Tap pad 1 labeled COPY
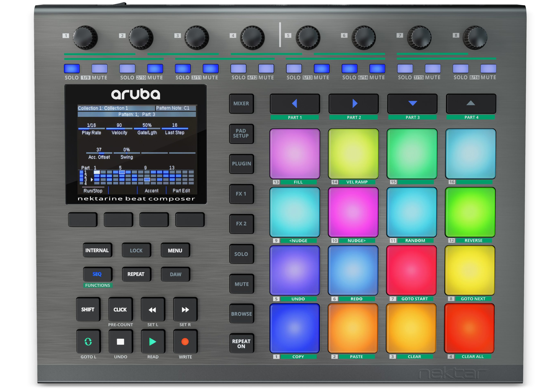This screenshot has height=392, width=560. [295, 328]
